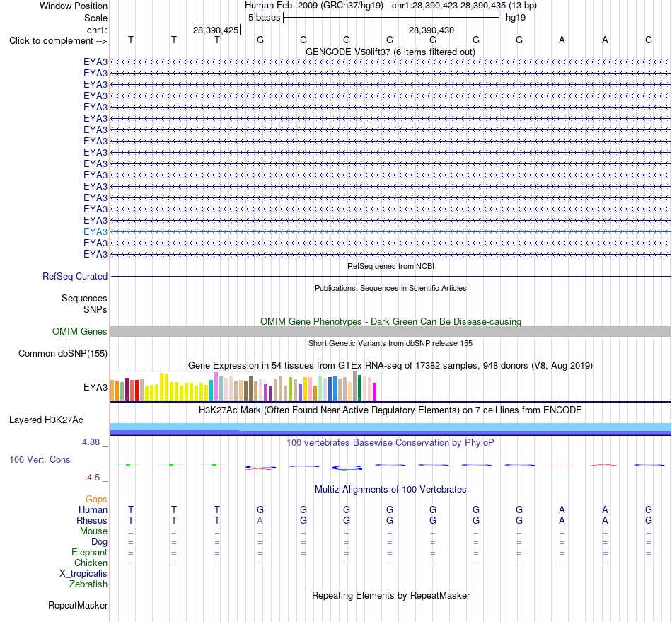Click the 28,390,425 ruler position

pos(216,30)
